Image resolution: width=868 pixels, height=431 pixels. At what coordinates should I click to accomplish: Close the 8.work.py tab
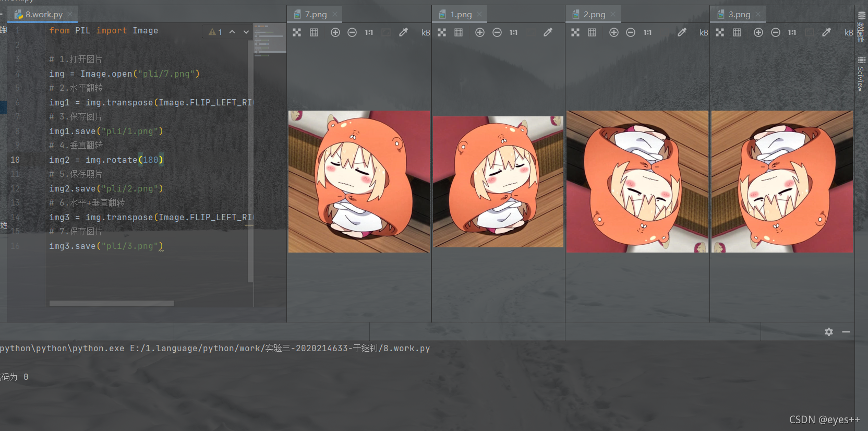[70, 14]
